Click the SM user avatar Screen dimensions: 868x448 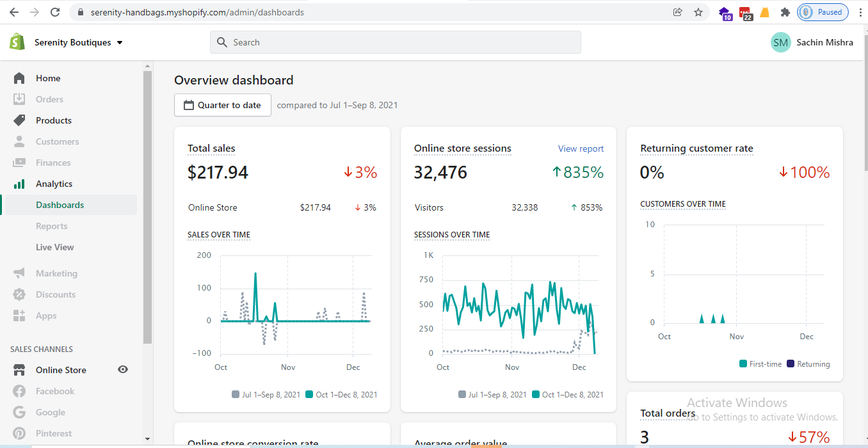781,42
